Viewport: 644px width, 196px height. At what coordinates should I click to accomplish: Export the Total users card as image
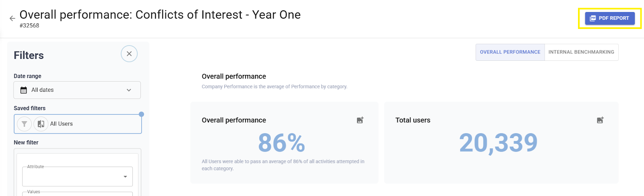coord(600,120)
